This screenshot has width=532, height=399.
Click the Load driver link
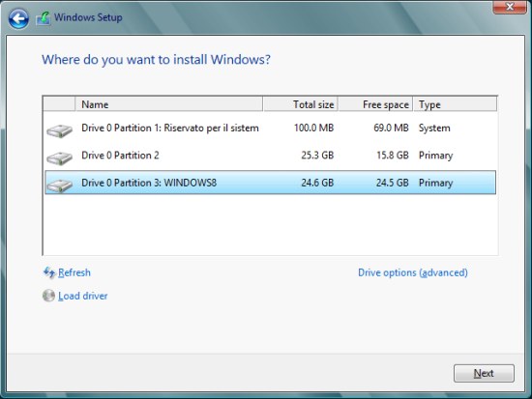click(83, 296)
